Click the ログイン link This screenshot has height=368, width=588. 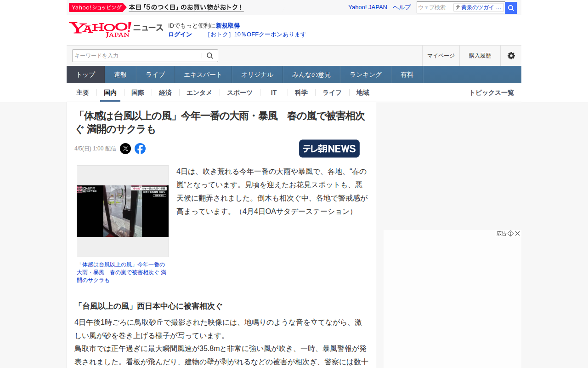tap(180, 34)
